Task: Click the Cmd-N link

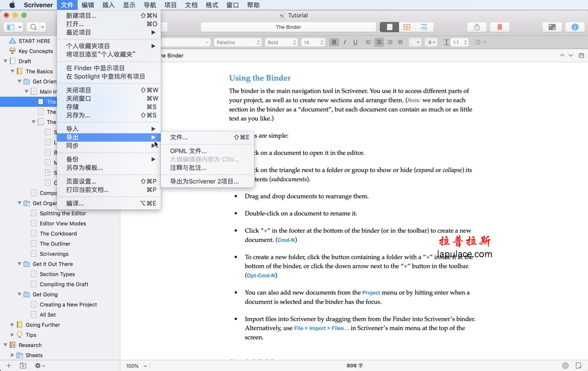Action: pyautogui.click(x=286, y=240)
